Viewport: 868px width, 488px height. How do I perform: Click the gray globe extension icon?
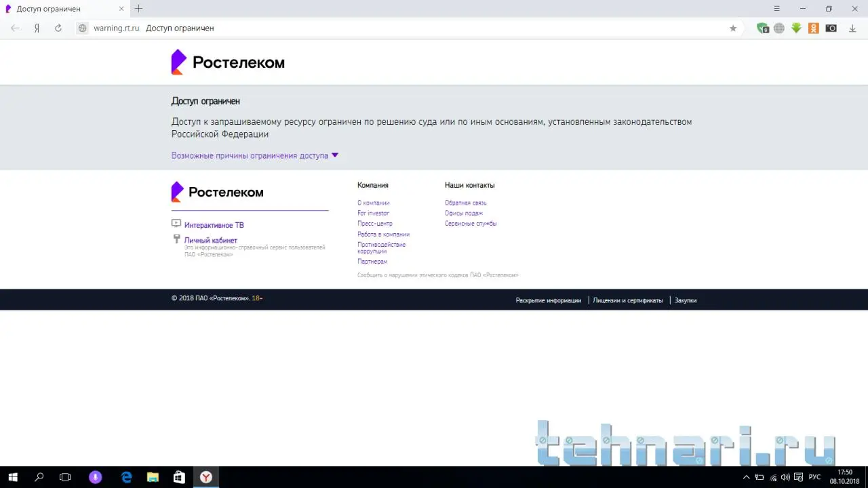tap(779, 28)
